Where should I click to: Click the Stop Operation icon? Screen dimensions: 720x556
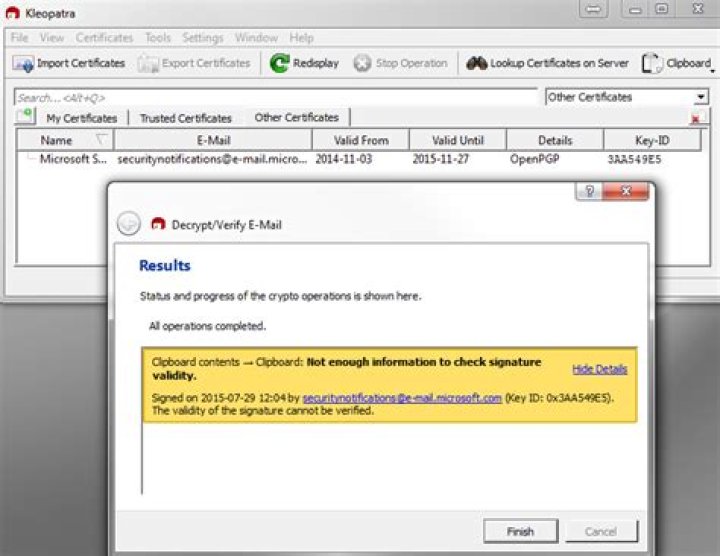[x=362, y=63]
